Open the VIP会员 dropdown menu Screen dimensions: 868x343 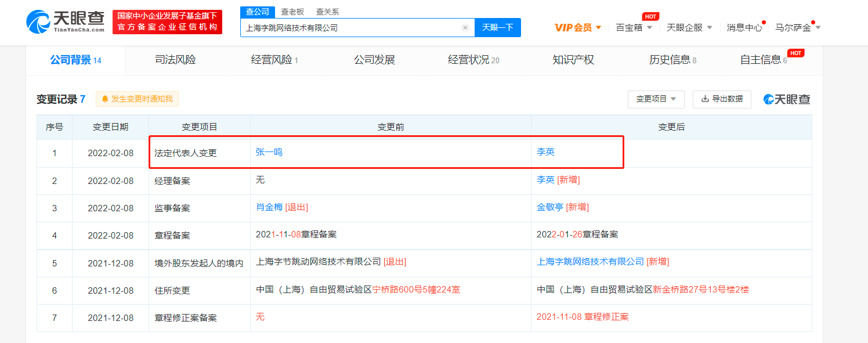[x=577, y=27]
